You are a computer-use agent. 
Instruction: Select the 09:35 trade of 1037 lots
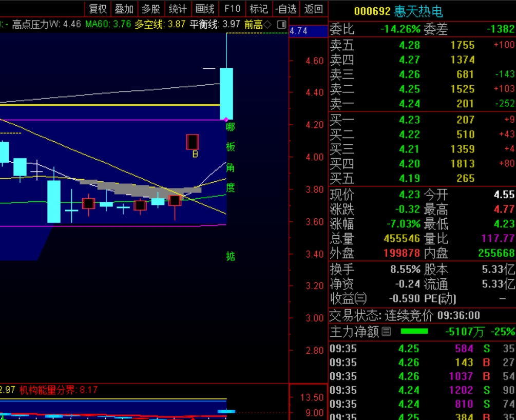[x=422, y=376]
